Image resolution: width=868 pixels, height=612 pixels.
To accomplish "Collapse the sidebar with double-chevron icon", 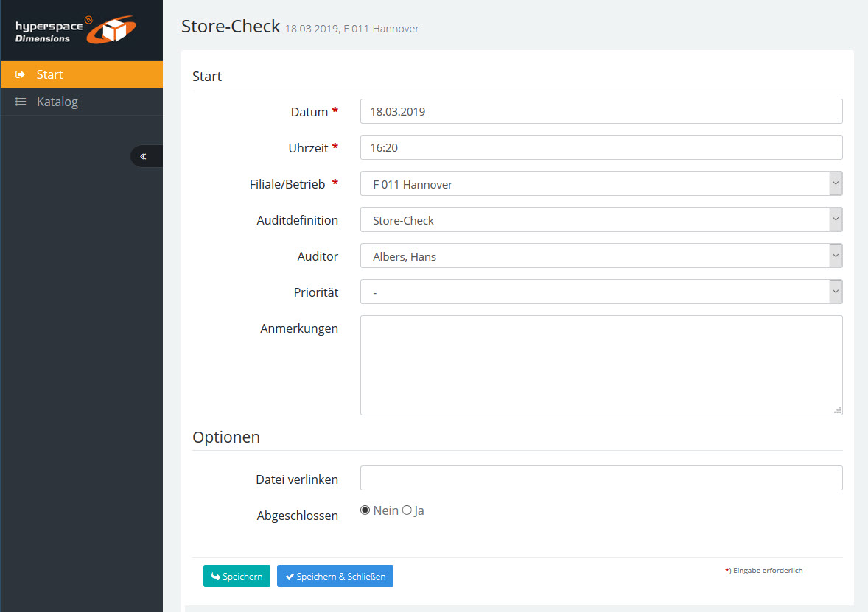I will point(144,156).
